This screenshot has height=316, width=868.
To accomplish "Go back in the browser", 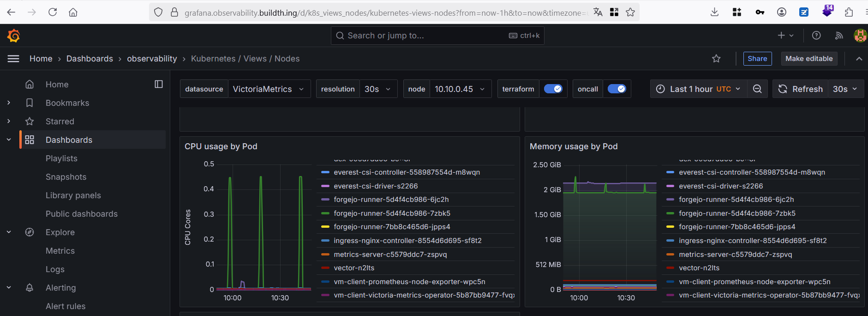I will point(11,12).
